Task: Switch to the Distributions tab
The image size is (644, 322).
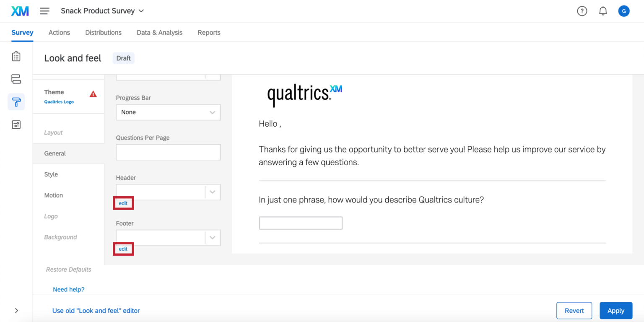Action: pos(103,32)
